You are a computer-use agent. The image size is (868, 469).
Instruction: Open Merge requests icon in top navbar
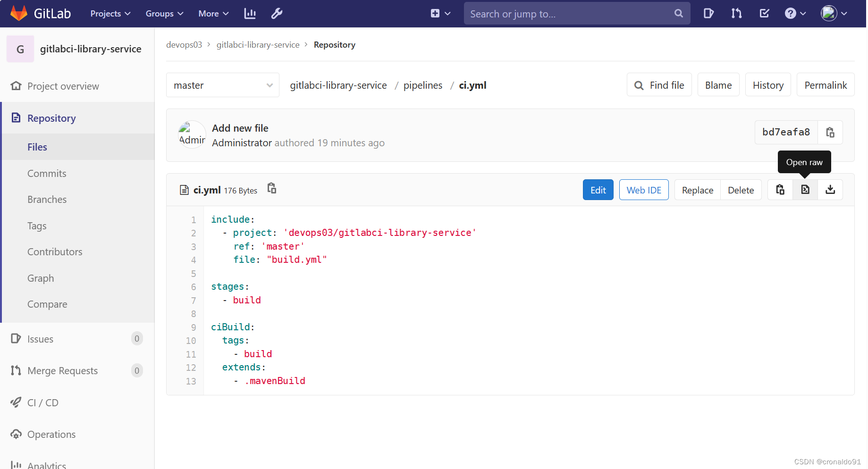[x=736, y=14]
